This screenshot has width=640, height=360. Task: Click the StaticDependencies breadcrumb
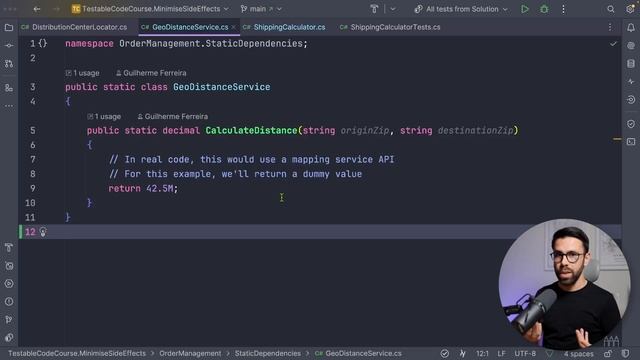coord(267,353)
